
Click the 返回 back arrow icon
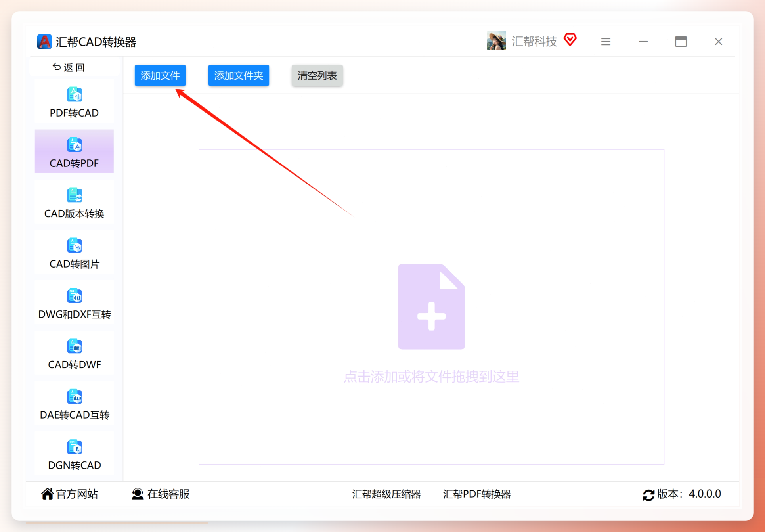(57, 67)
